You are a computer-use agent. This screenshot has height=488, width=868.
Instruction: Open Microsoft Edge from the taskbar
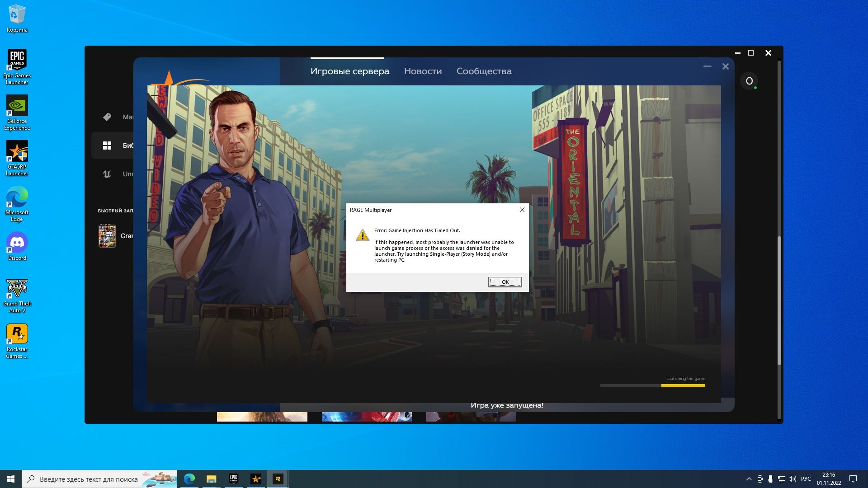coord(189,479)
